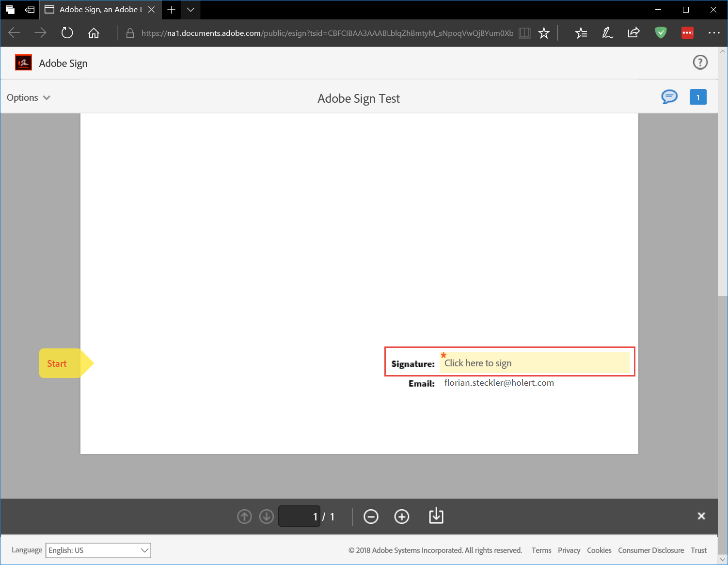Open the Cookies footer link
This screenshot has width=728, height=565.
point(599,550)
